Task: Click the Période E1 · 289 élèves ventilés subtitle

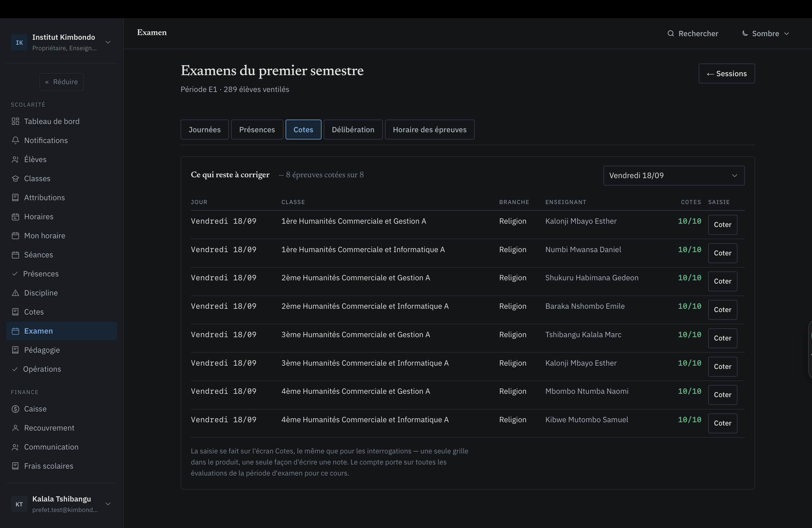Action: 235,89
